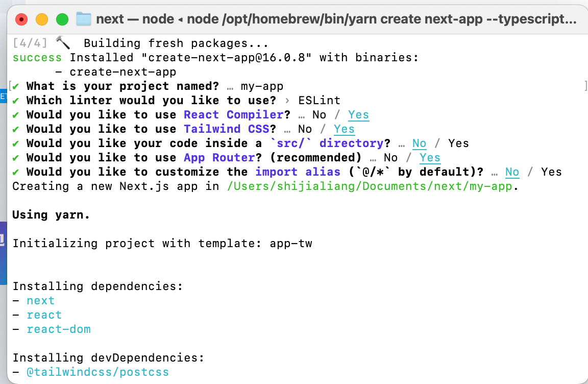The width and height of the screenshot is (588, 384).
Task: Click the green checkmark beside project named question
Action: 15,87
